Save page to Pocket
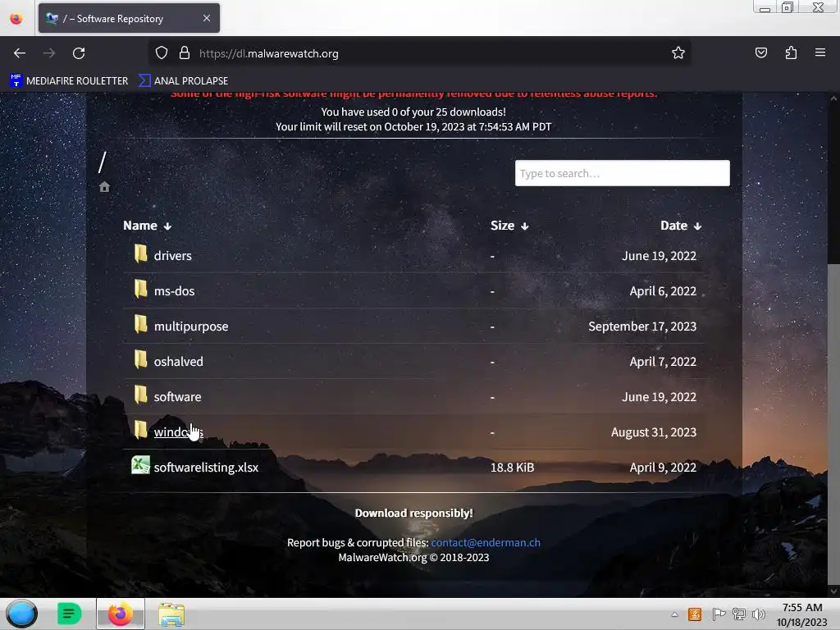The width and height of the screenshot is (840, 630). point(760,53)
